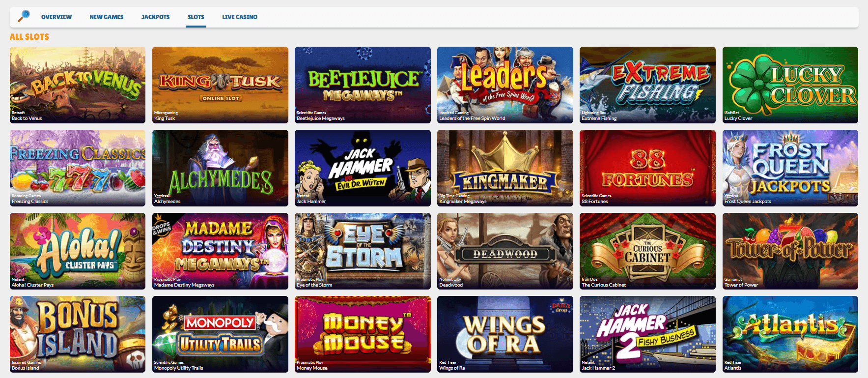
Task: Open the Overview tab
Action: [56, 17]
